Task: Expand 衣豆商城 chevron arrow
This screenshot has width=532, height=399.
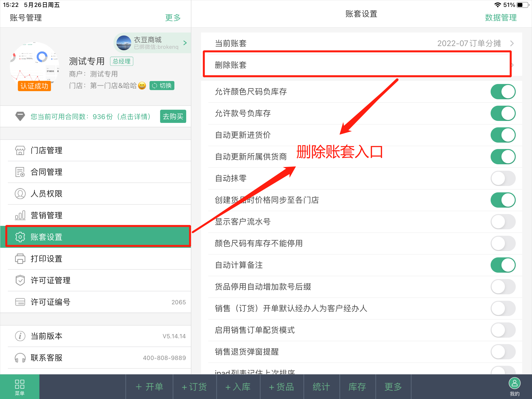Action: [185, 43]
